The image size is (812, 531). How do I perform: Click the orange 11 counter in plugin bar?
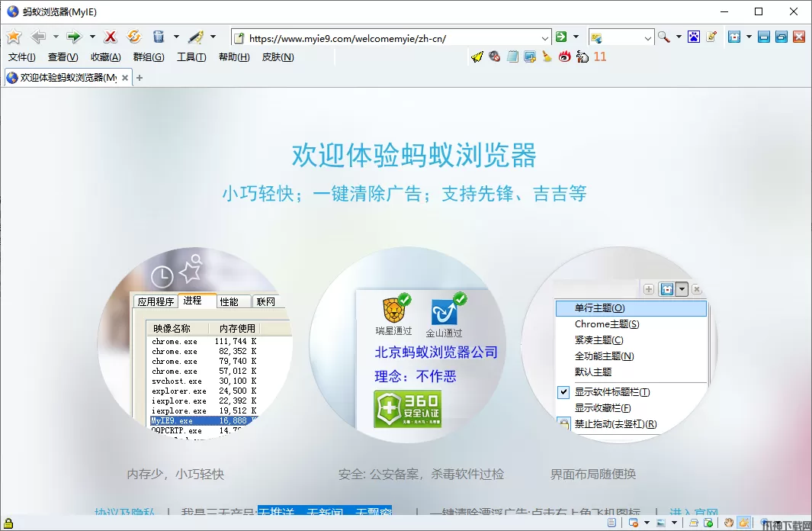tap(600, 56)
